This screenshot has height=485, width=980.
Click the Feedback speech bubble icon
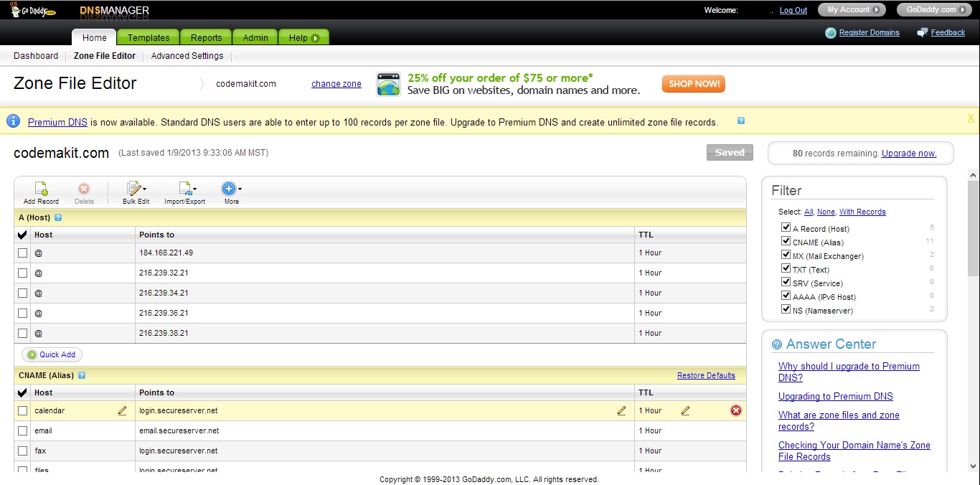point(923,32)
